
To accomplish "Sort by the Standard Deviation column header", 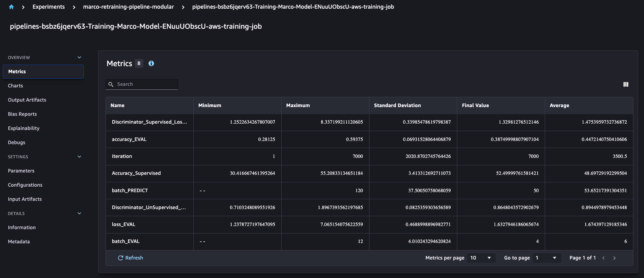I will tap(397, 106).
